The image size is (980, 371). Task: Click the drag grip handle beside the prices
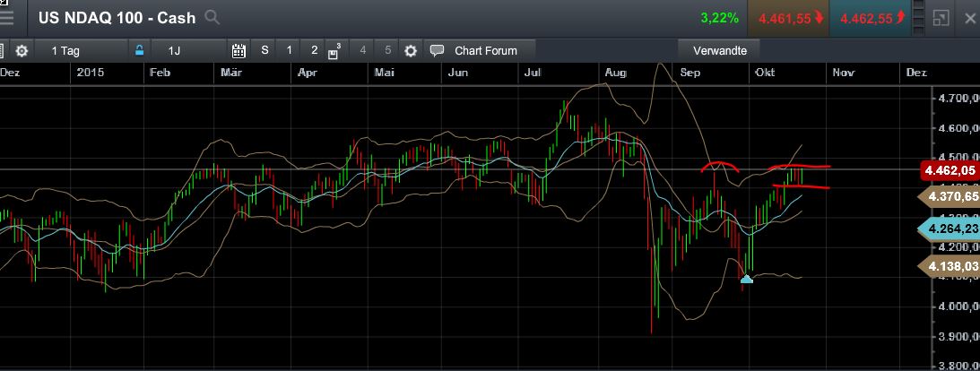tap(918, 18)
